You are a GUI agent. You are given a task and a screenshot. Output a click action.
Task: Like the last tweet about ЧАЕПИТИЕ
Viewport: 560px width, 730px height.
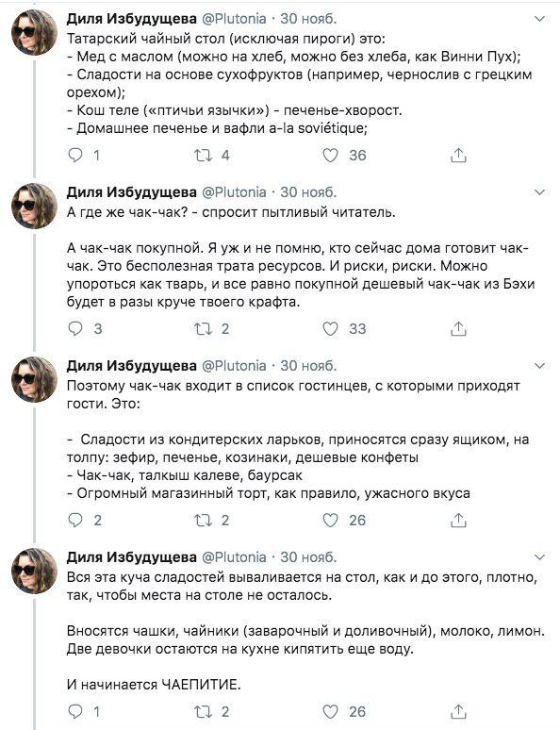pos(330,711)
